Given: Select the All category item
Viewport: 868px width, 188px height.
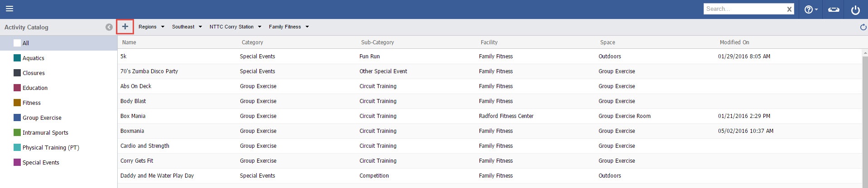Looking at the screenshot, I should 26,43.
